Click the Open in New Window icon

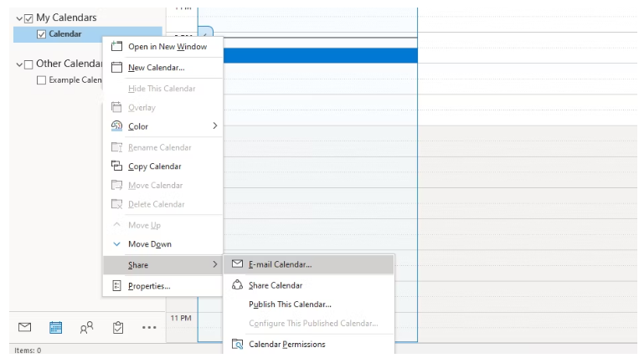coord(116,46)
